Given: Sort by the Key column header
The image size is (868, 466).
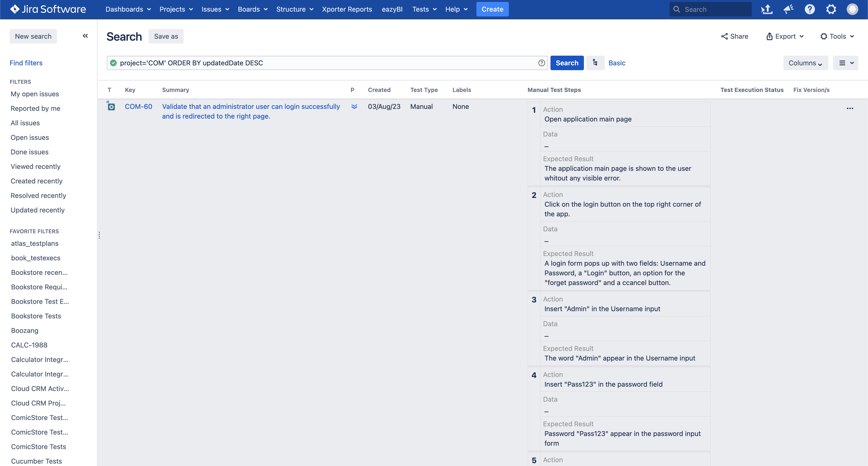Looking at the screenshot, I should click(x=130, y=90).
